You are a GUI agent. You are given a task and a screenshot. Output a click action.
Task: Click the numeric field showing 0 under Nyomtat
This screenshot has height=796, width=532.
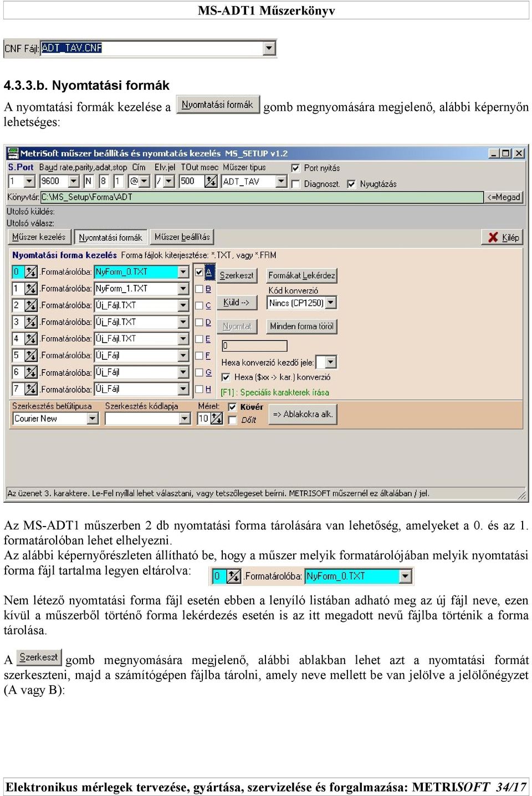(x=254, y=346)
